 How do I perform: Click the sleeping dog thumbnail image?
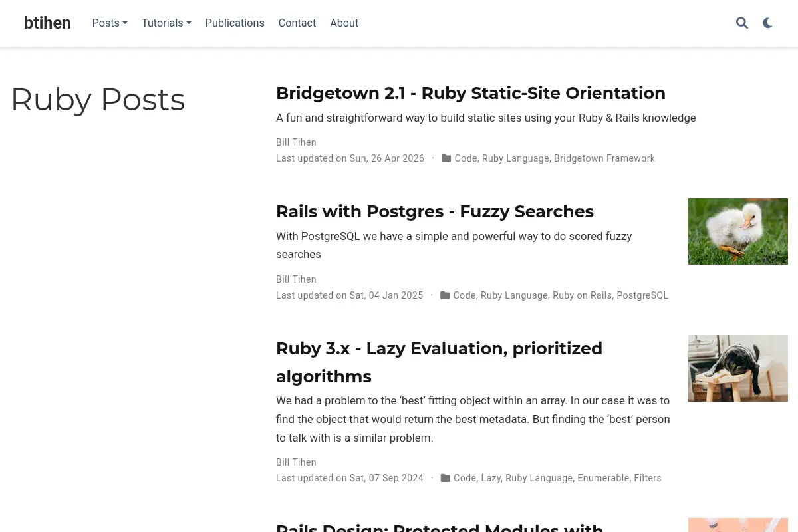(x=738, y=368)
